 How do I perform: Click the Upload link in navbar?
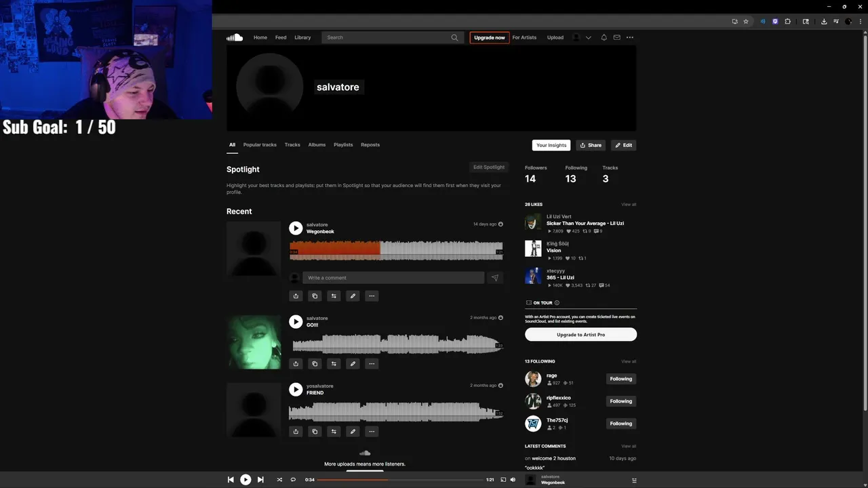tap(555, 37)
